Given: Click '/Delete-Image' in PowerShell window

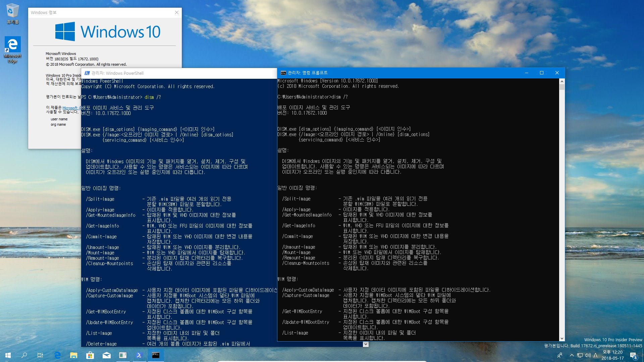Looking at the screenshot, I should [101, 344].
